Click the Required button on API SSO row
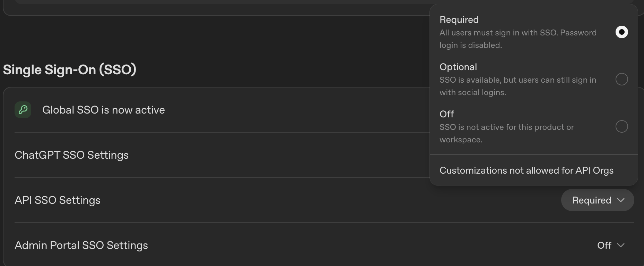The image size is (644, 266). tap(597, 200)
